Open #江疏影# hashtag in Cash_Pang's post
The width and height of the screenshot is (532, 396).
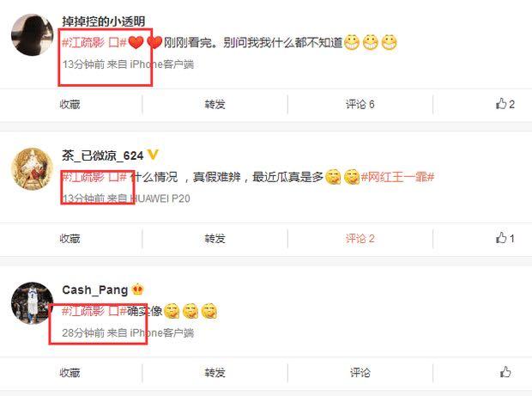(94, 311)
